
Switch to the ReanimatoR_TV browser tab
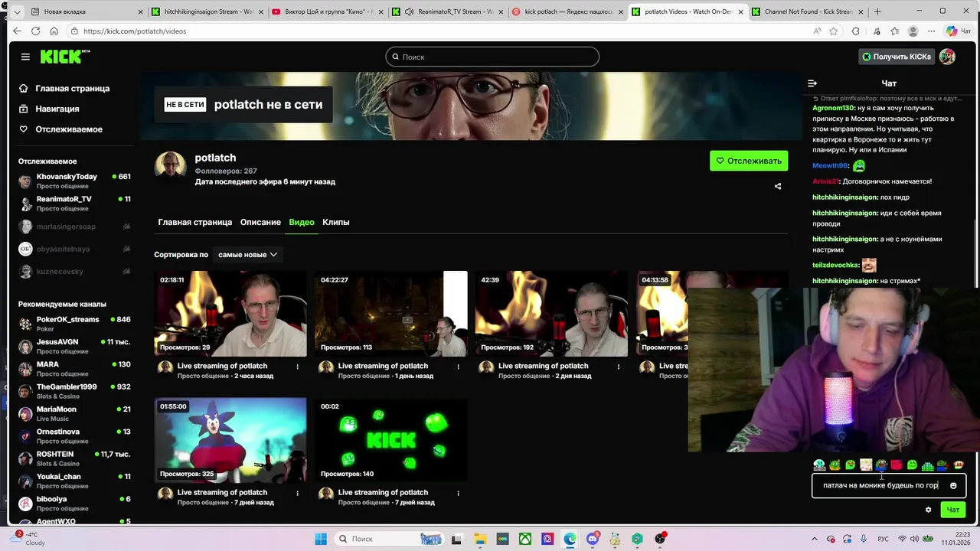click(x=447, y=11)
